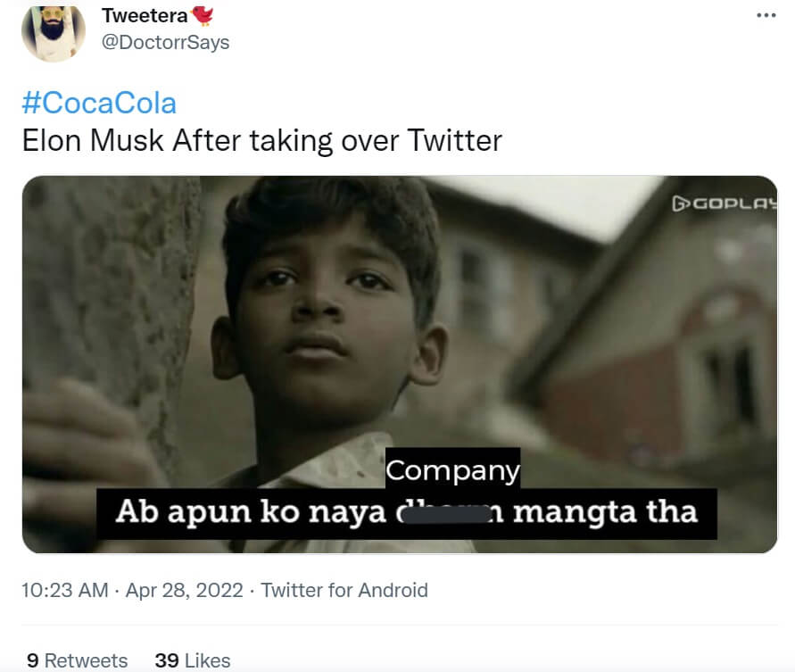Image resolution: width=795 pixels, height=672 pixels.
Task: Open the Tweetera profile avatar
Action: [53, 31]
